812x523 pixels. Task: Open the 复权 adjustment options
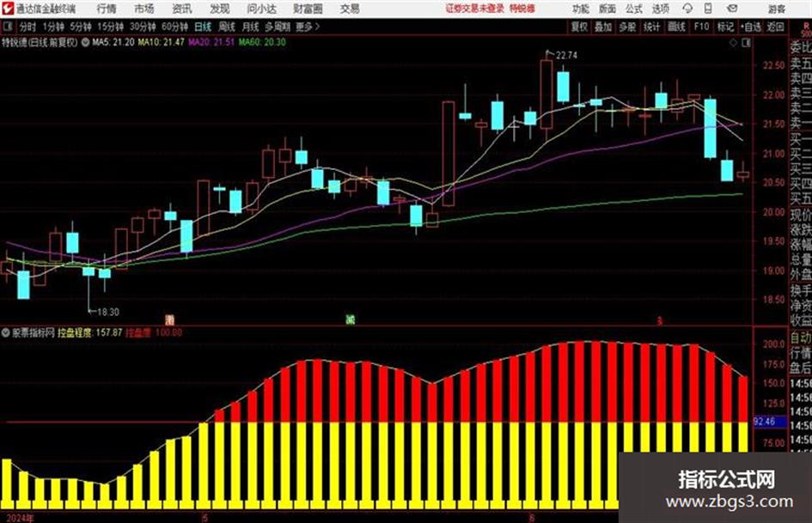pos(579,27)
